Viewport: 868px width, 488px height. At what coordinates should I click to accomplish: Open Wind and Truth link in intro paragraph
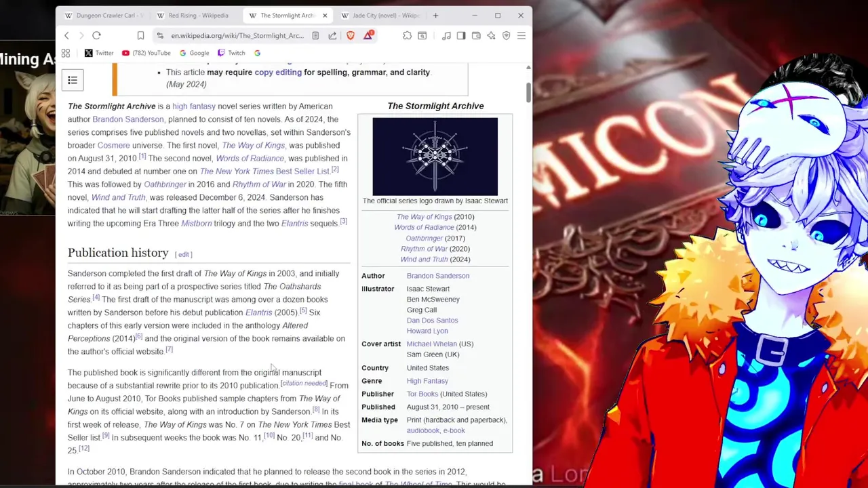[118, 197]
